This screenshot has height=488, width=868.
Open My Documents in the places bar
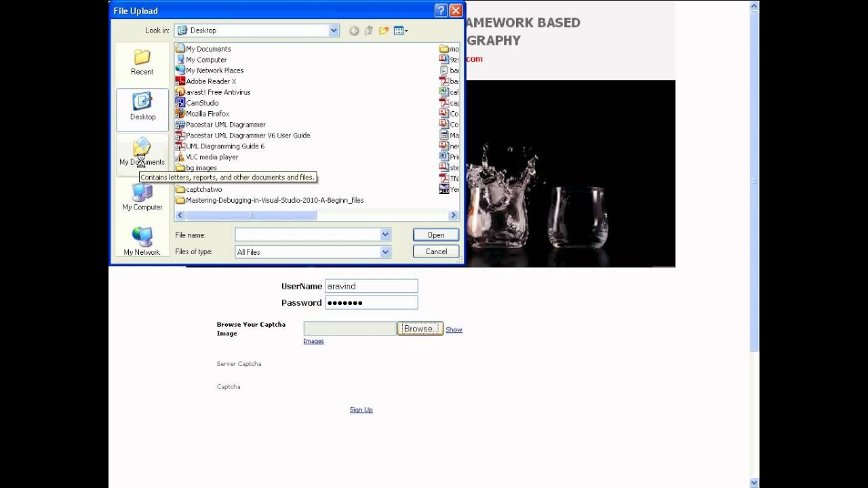pyautogui.click(x=142, y=153)
